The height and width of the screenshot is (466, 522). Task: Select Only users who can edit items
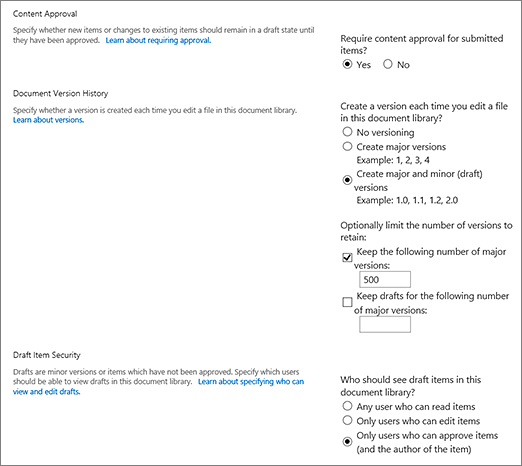tap(347, 420)
